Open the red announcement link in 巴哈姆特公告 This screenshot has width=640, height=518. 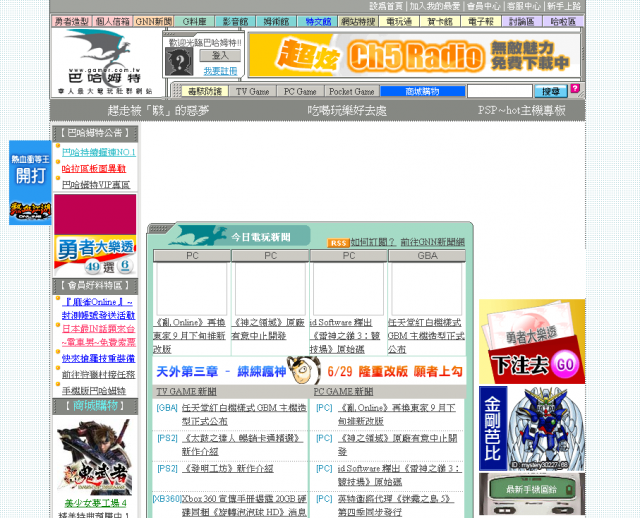coord(94,169)
